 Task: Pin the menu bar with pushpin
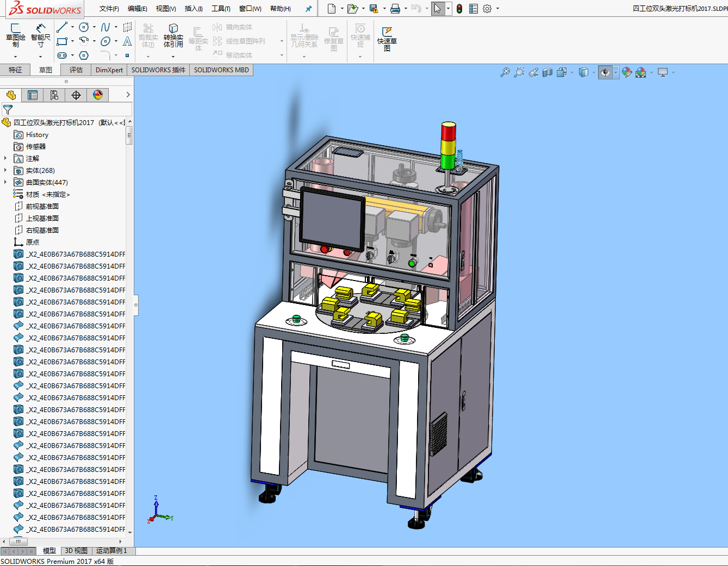308,9
